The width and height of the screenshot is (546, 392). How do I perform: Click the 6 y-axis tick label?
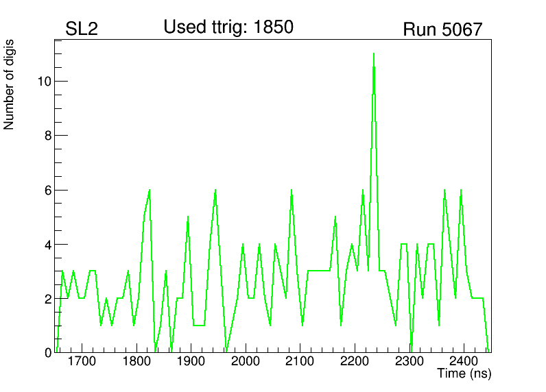tap(46, 190)
